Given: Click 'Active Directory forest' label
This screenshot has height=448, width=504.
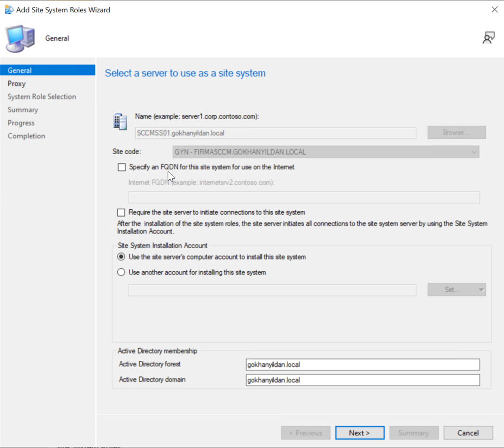Looking at the screenshot, I should pyautogui.click(x=150, y=364).
